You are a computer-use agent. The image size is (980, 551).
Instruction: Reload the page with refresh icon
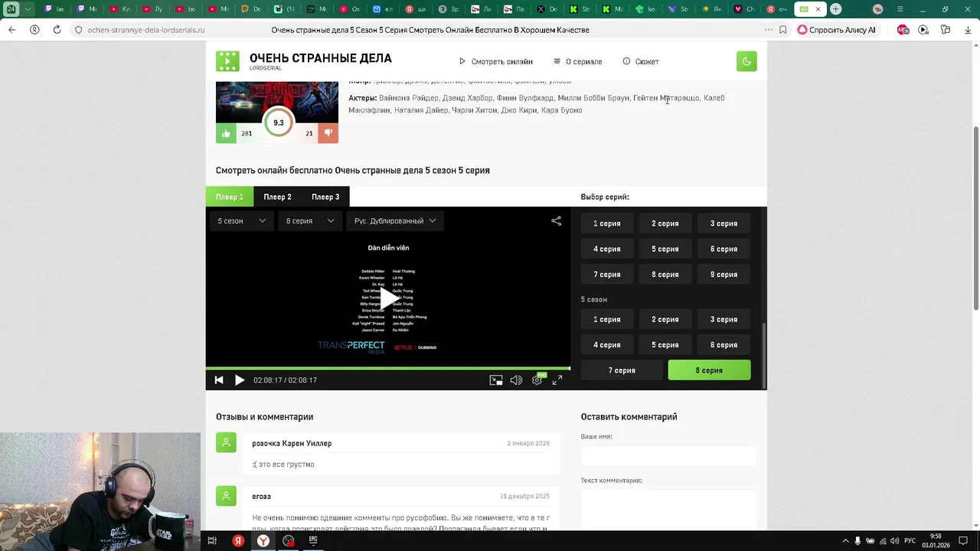click(57, 30)
